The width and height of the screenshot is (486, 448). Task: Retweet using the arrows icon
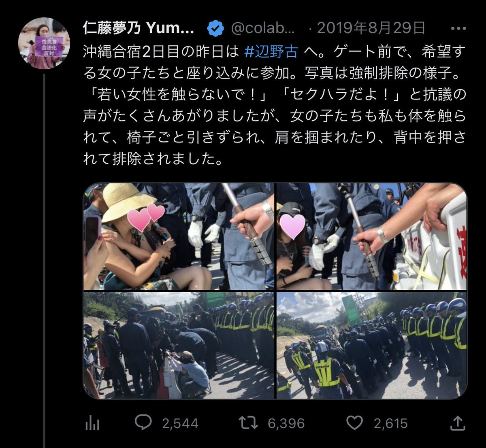coord(248,423)
